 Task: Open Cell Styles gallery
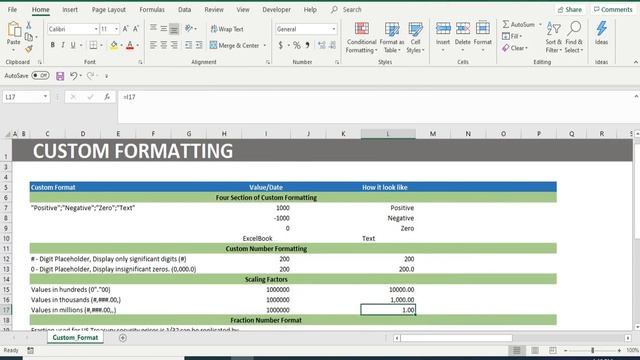tap(416, 38)
